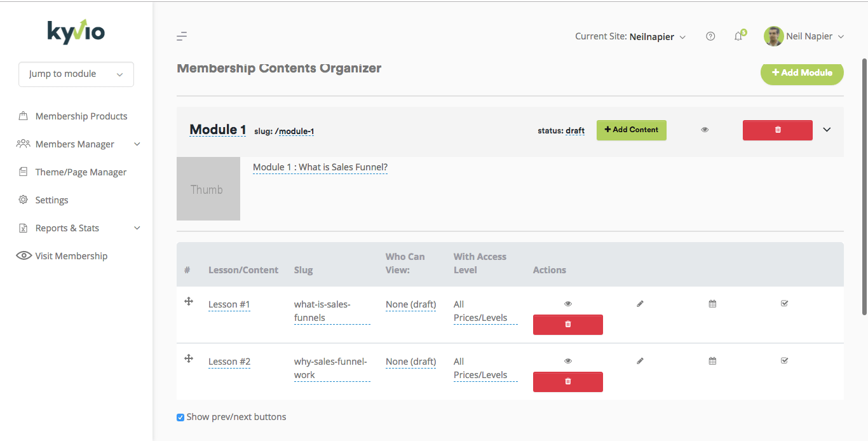Edit Lesson #2 with the pencil icon
This screenshot has height=441, width=868.
point(640,361)
